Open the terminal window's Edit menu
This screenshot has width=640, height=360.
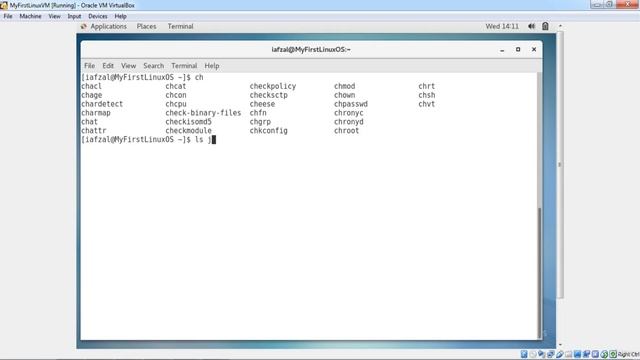click(x=108, y=66)
